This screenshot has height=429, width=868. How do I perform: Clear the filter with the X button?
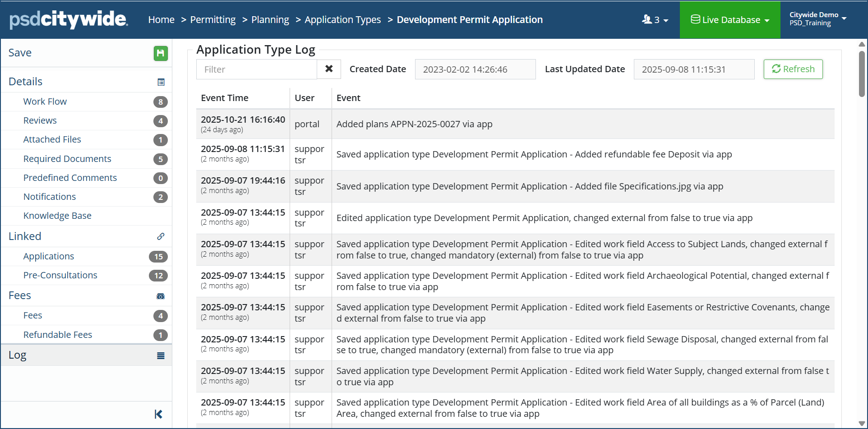329,69
